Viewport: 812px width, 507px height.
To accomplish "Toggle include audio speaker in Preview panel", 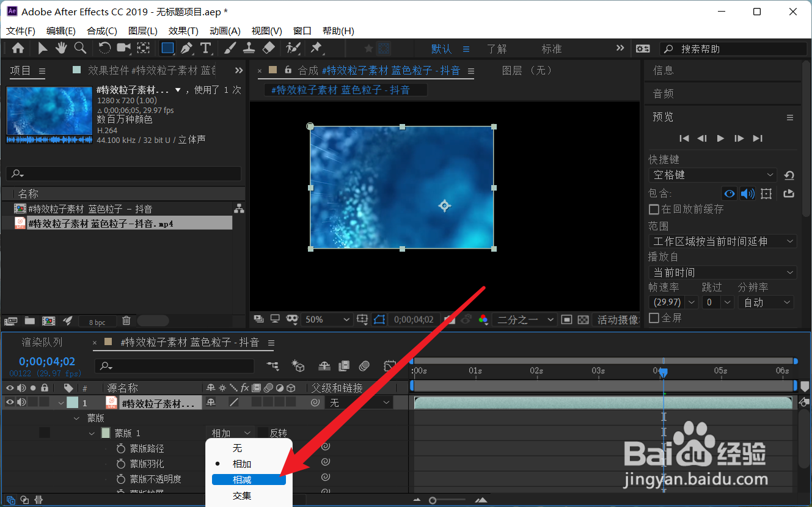I will [747, 194].
